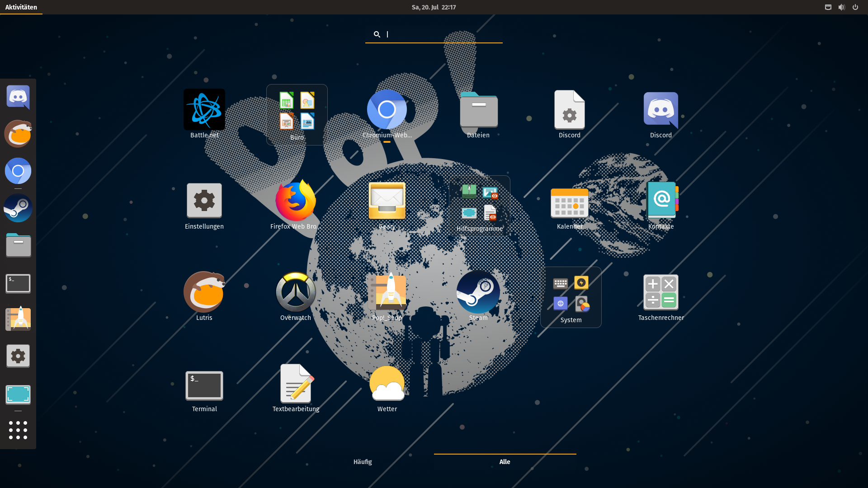
Task: Launch Steam from the app grid
Action: (x=478, y=296)
